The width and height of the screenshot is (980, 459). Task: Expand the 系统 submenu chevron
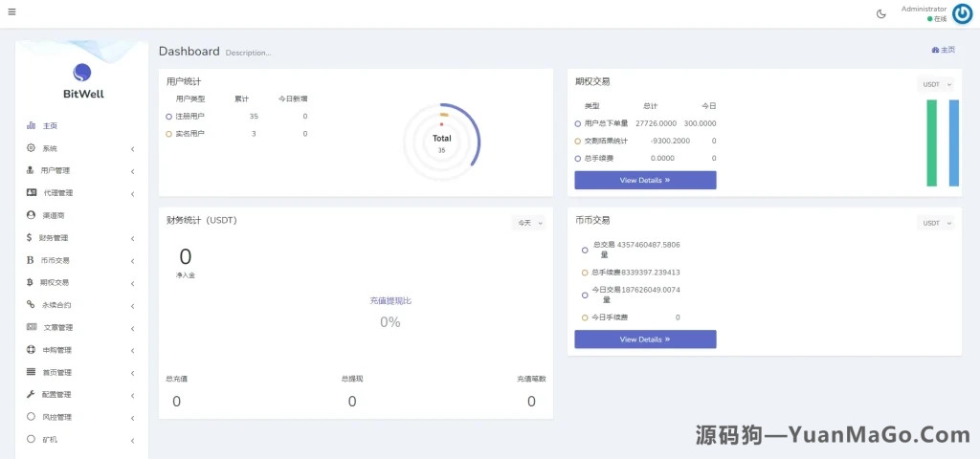[x=132, y=149]
